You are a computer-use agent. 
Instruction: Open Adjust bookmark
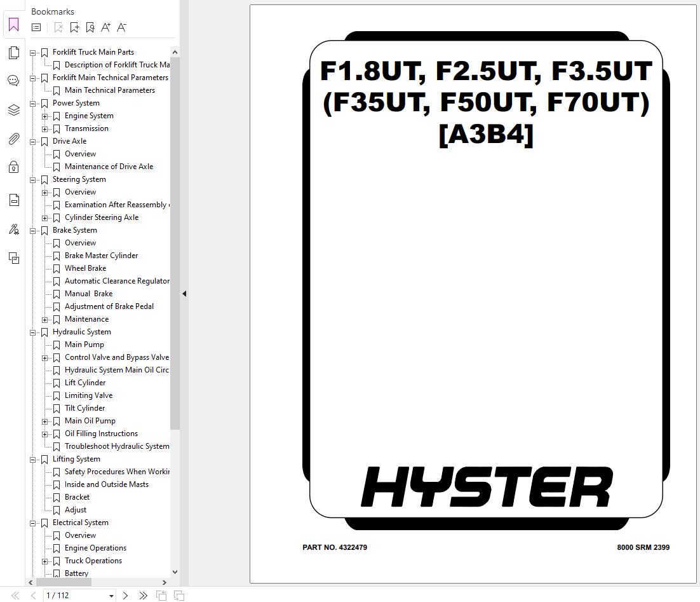point(76,509)
